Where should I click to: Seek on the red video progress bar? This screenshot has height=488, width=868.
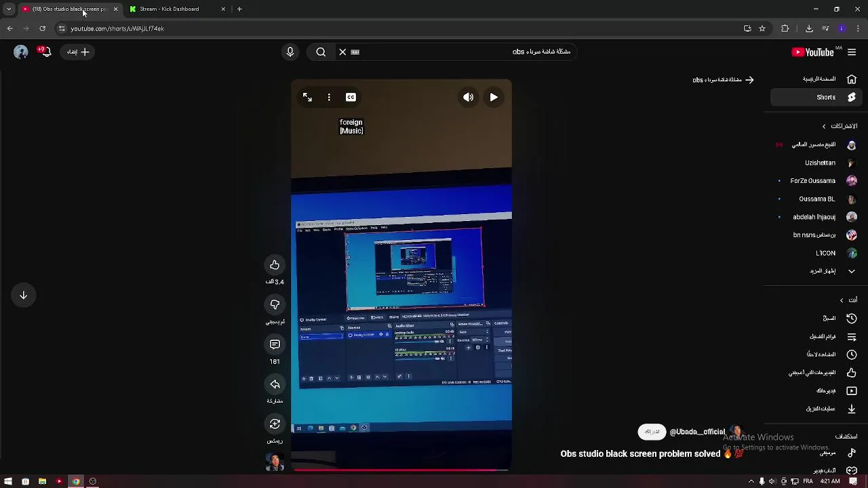401,469
